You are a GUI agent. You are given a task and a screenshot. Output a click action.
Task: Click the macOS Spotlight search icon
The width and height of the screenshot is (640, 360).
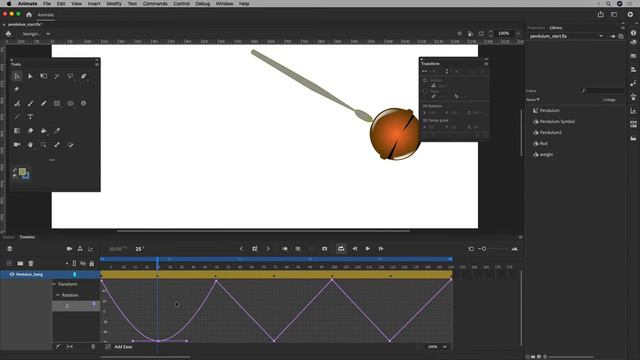608,4
